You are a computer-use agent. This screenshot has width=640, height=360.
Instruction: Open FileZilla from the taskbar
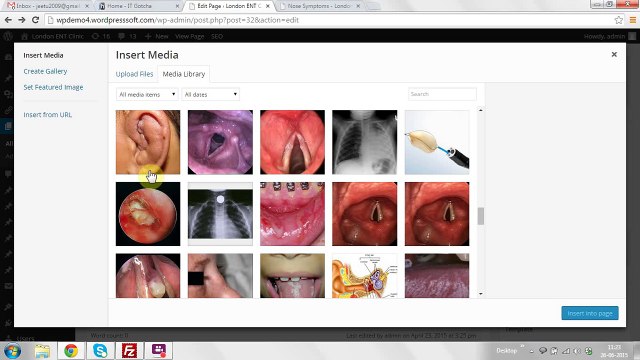point(129,351)
